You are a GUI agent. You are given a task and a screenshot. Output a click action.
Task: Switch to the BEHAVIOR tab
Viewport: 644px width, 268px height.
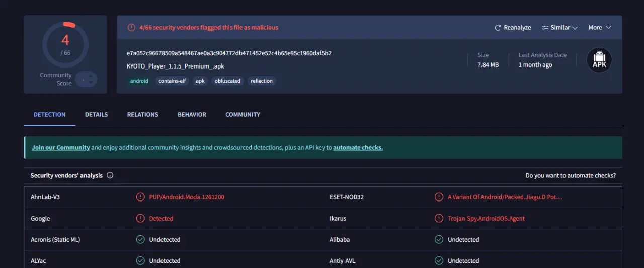(x=192, y=115)
